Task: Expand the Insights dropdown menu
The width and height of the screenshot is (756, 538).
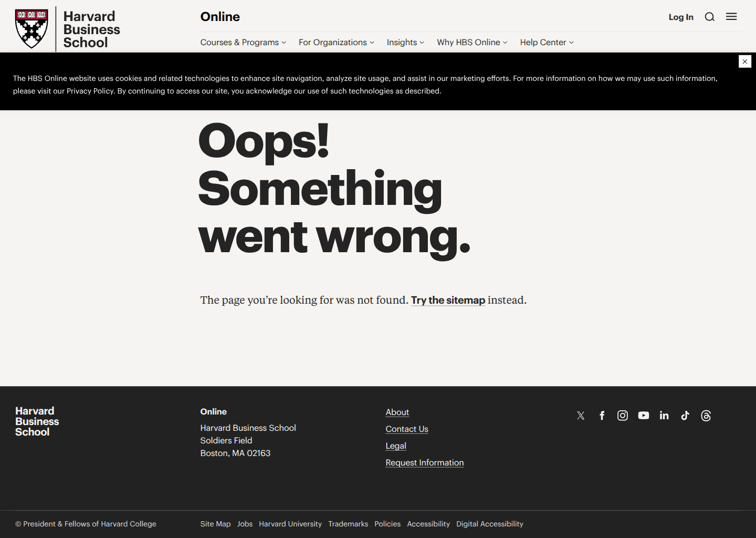Action: point(405,42)
